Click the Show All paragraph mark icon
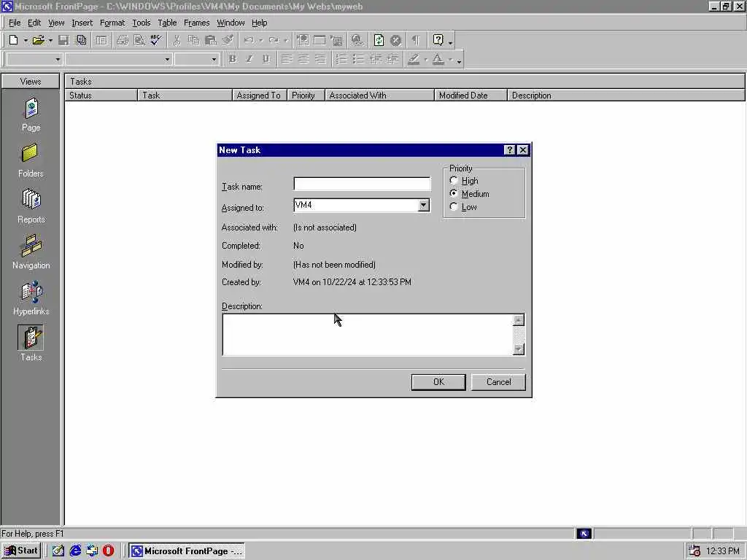The width and height of the screenshot is (747, 560). 416,41
